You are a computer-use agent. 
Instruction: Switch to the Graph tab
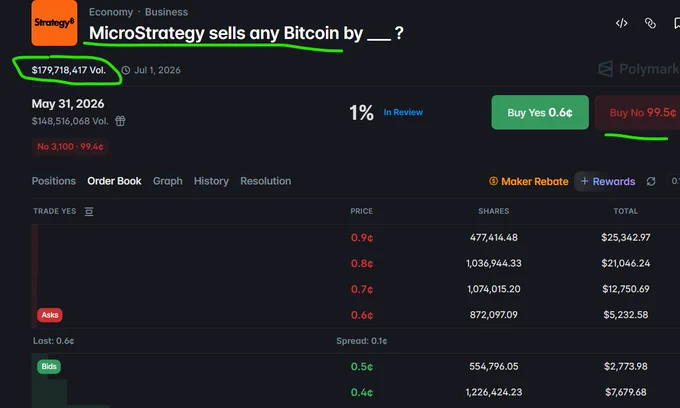[x=167, y=181]
